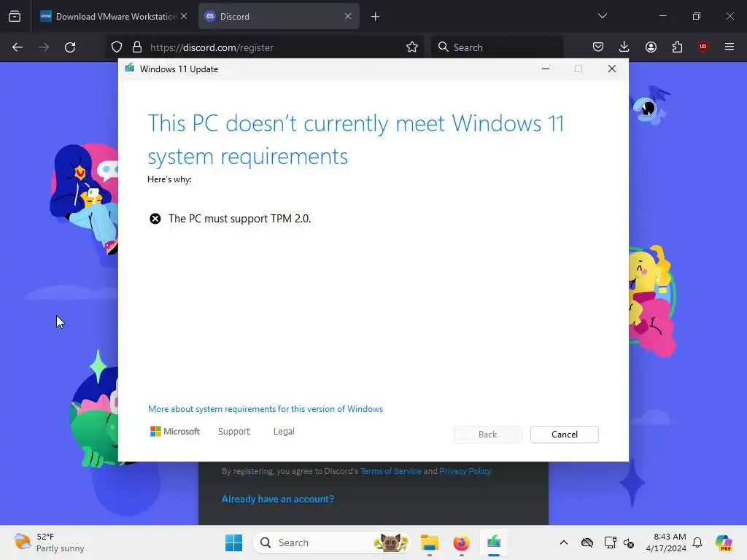This screenshot has height=560, width=747.
Task: Bookmark this page with the star
Action: pos(412,47)
